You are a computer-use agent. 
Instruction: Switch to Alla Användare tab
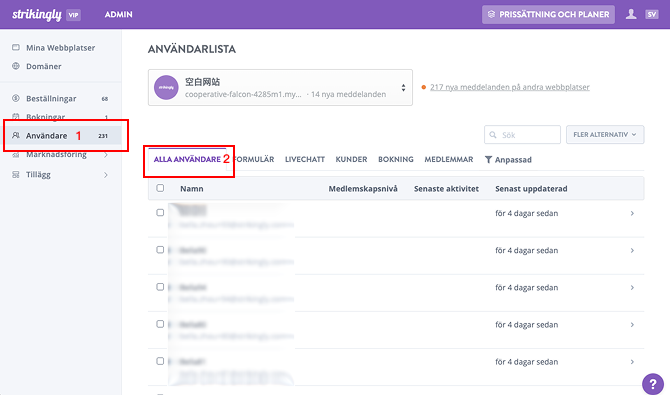pyautogui.click(x=187, y=159)
